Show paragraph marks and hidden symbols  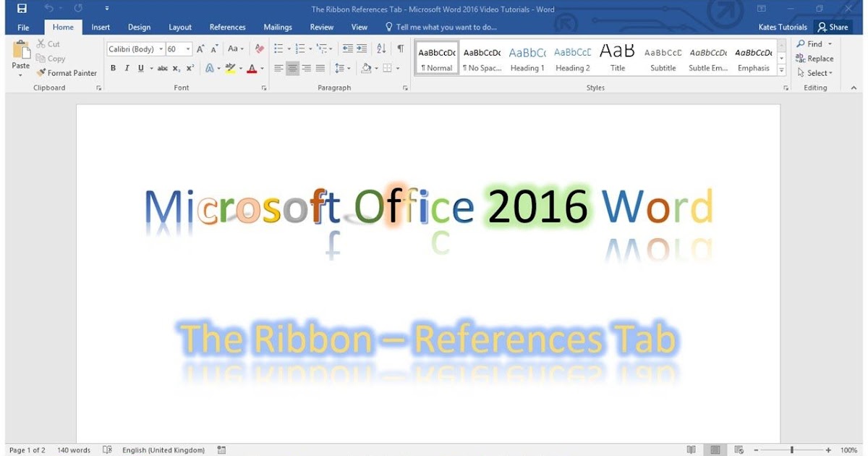pyautogui.click(x=400, y=49)
